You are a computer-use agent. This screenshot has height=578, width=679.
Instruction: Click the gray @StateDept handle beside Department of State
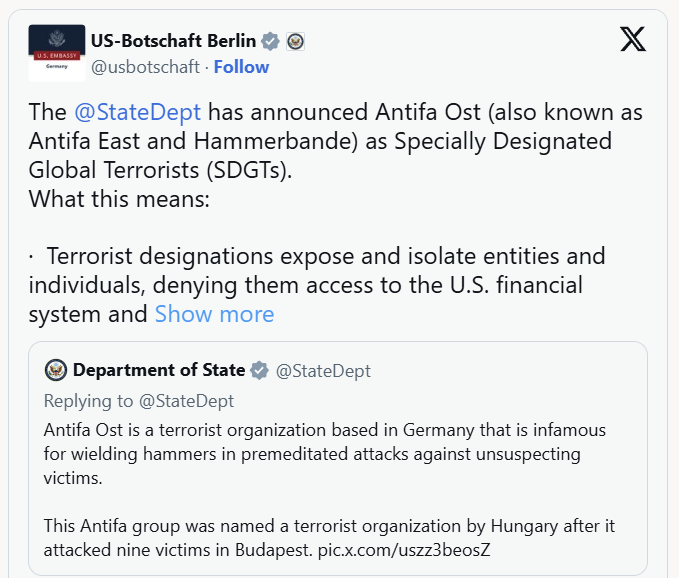[323, 371]
